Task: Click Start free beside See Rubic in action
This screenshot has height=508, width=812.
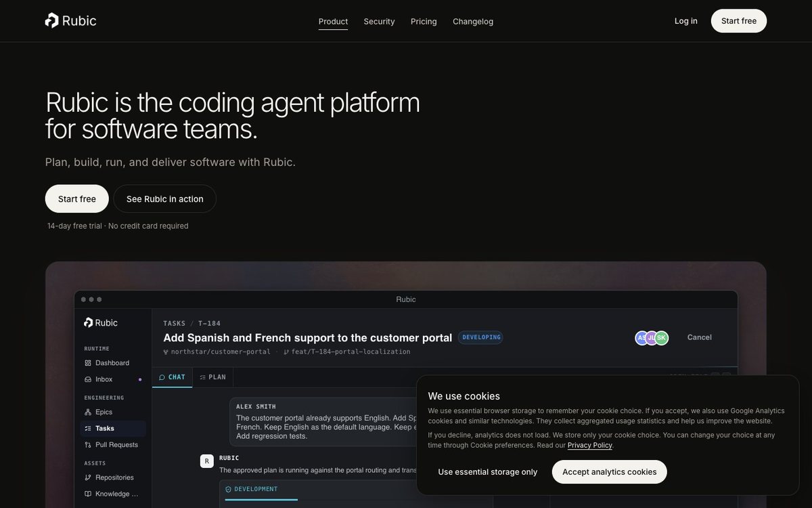Action: 77,198
